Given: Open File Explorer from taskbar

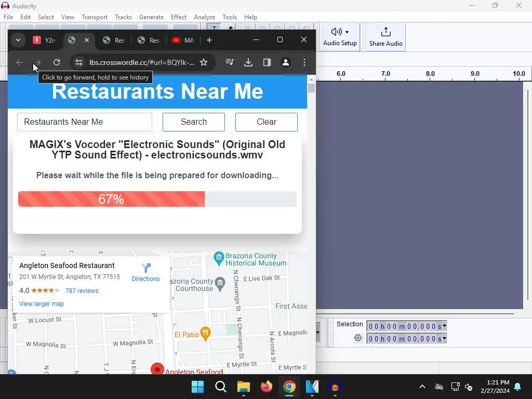Looking at the screenshot, I should (243, 387).
